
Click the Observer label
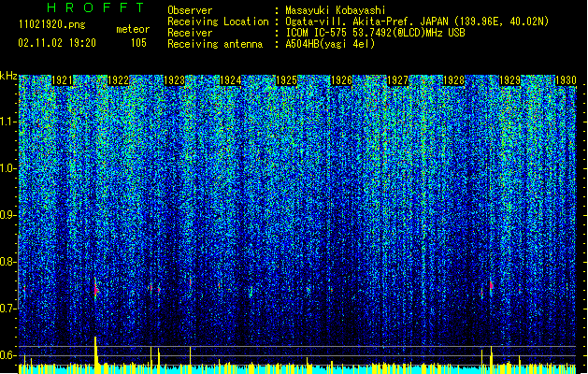[x=190, y=10]
